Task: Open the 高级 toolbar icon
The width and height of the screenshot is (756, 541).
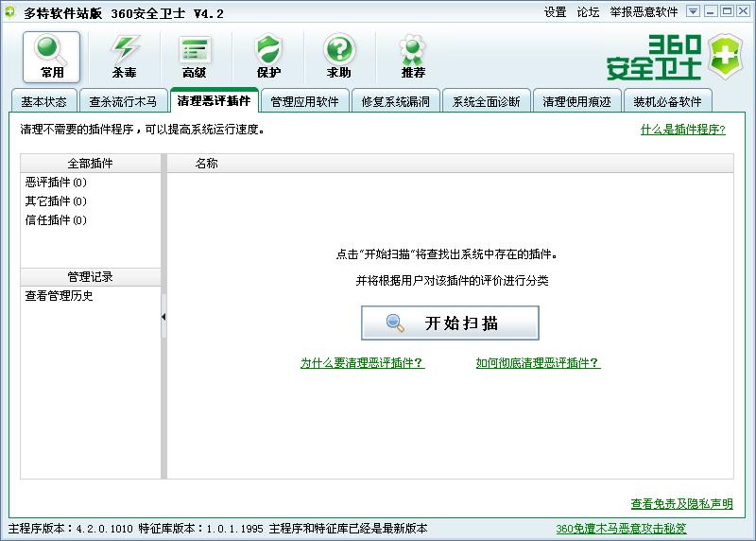Action: coord(195,57)
